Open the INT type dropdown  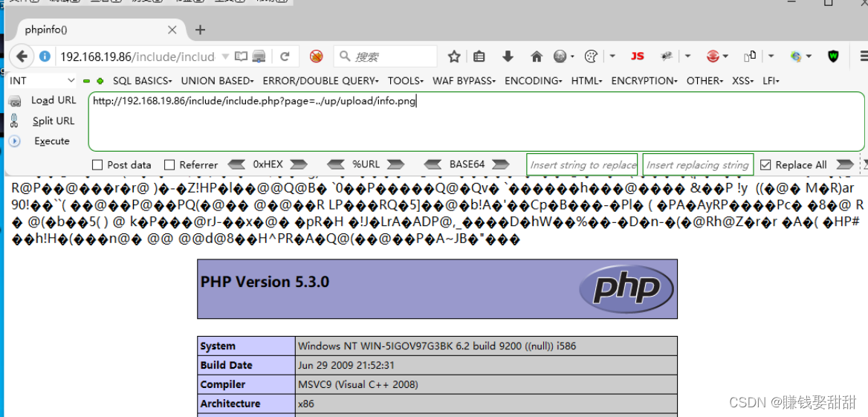[x=42, y=81]
